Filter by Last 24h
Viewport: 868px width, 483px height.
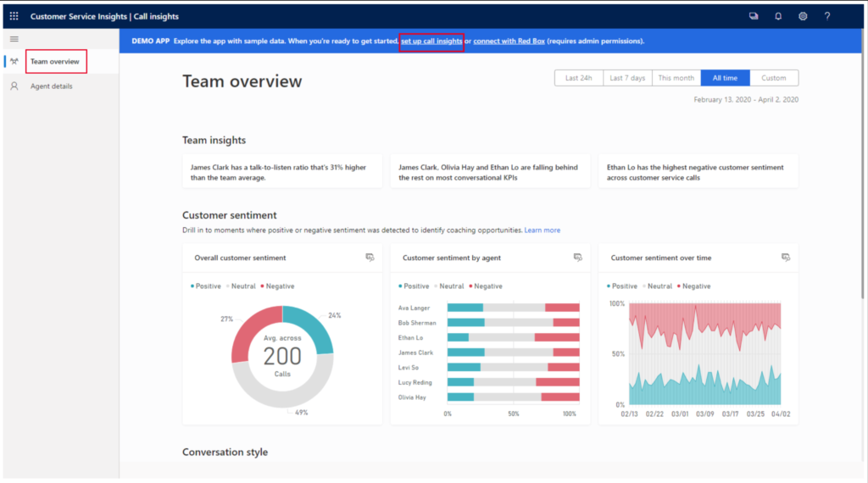coord(578,78)
